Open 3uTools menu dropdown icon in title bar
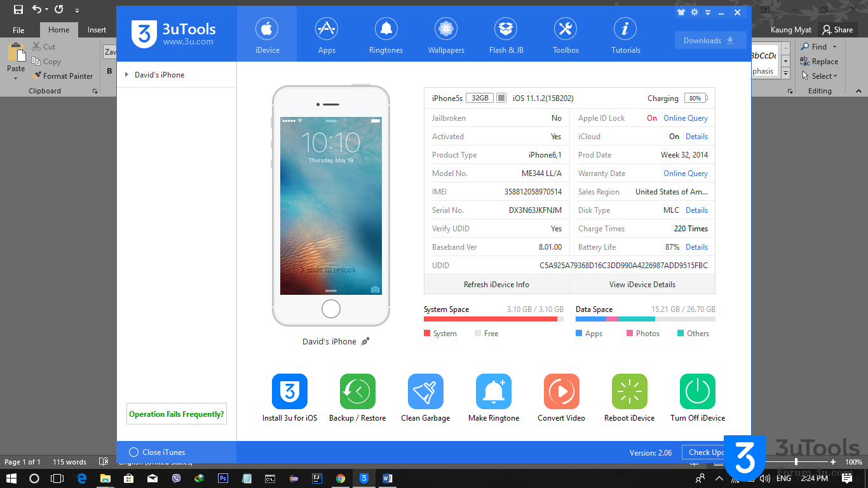The image size is (868, 488). 708,12
